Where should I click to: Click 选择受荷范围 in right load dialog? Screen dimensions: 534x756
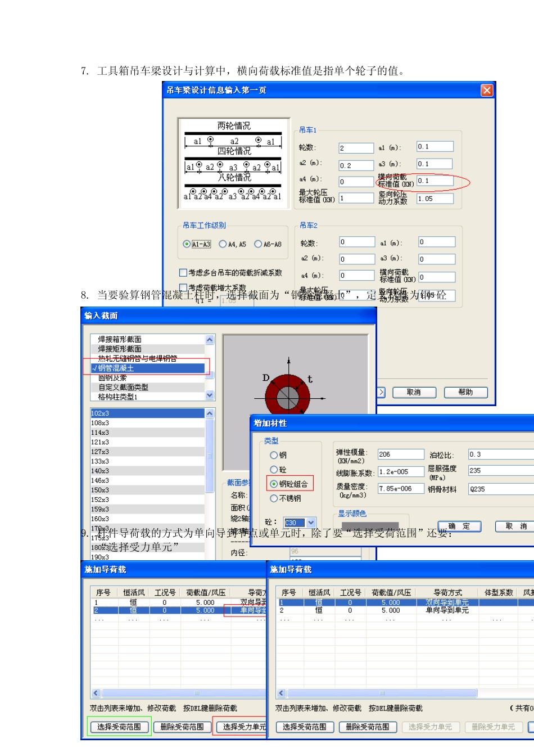click(x=305, y=727)
